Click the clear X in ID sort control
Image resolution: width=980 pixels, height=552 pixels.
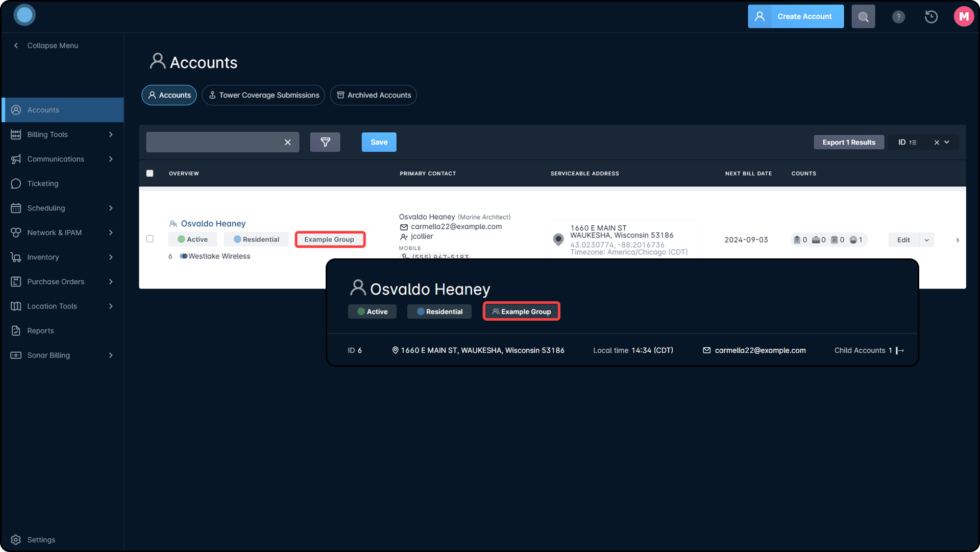pos(937,142)
